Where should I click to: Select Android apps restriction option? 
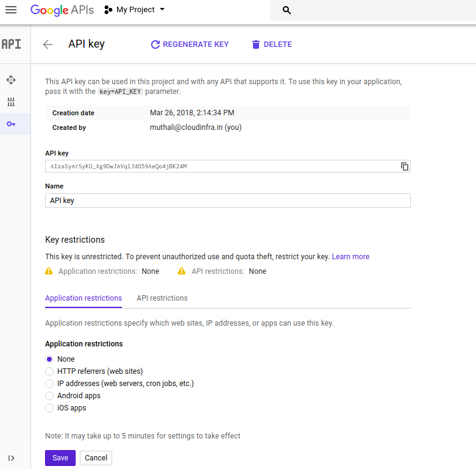click(49, 395)
